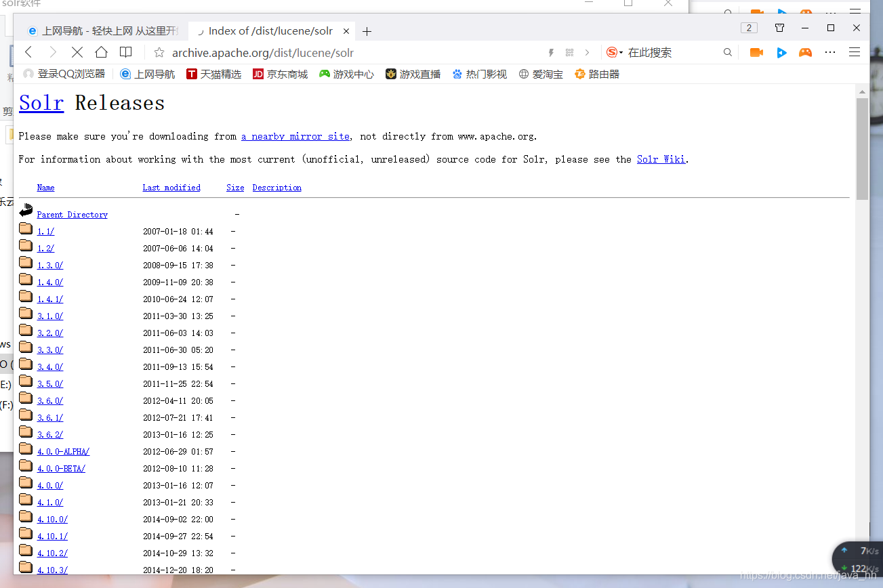Click the blue play-arrow toolbar icon
This screenshot has height=588, width=883.
pyautogui.click(x=781, y=52)
